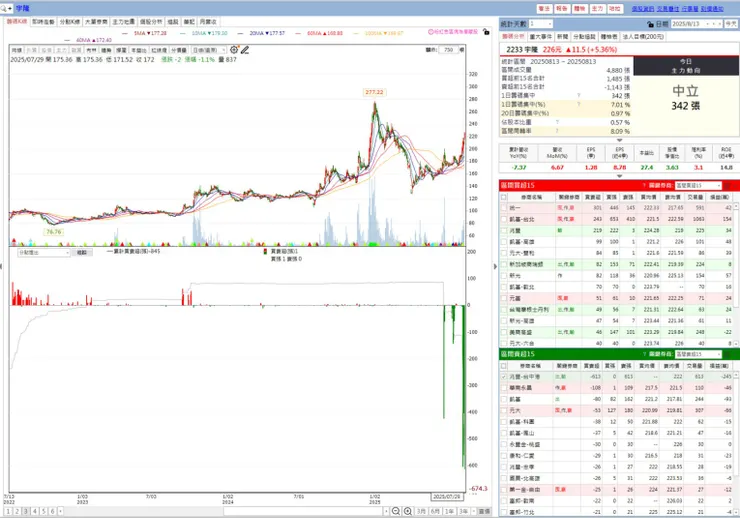The image size is (740, 518).
Task: Collapse the side panel with the splitter arrow
Action: coord(495,267)
